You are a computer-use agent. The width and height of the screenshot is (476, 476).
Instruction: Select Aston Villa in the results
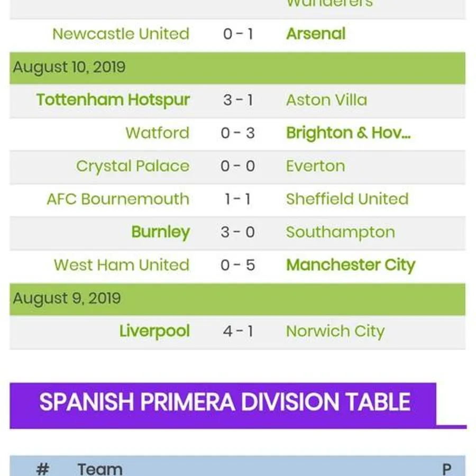(x=326, y=100)
